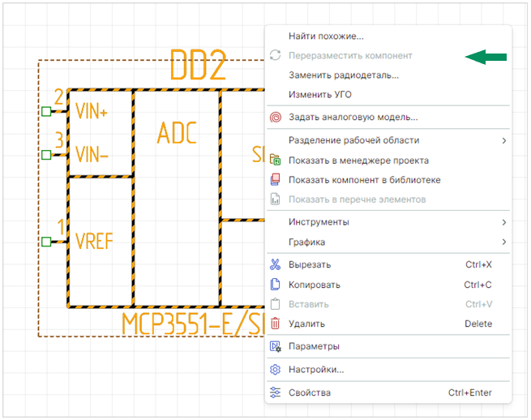Click the green pin 1 endpoint of VREF
Image resolution: width=531 pixels, height=420 pixels.
click(x=46, y=242)
